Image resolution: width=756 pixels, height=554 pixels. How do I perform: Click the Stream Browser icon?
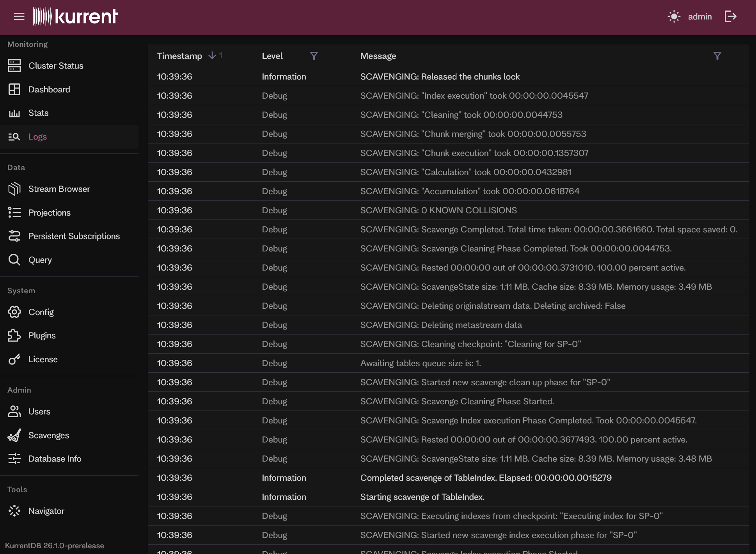[x=14, y=189]
